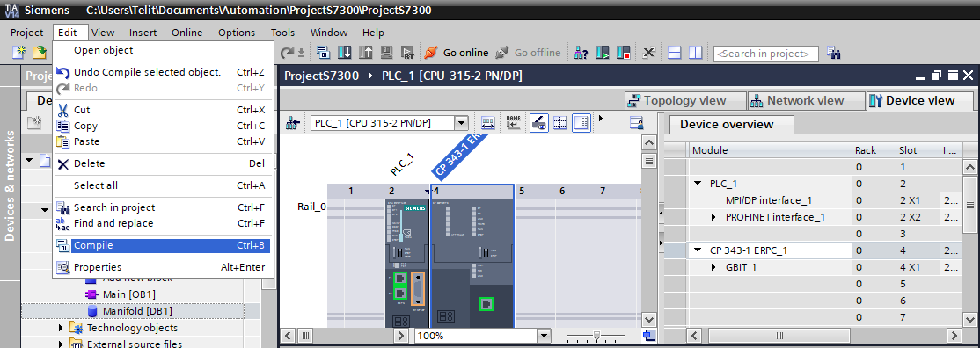
Task: Split the editor space horizontally
Action: (675, 53)
